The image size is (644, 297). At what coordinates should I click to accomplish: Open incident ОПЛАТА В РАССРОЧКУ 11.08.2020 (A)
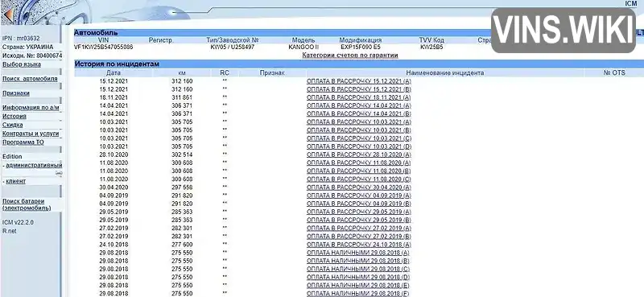tap(358, 163)
